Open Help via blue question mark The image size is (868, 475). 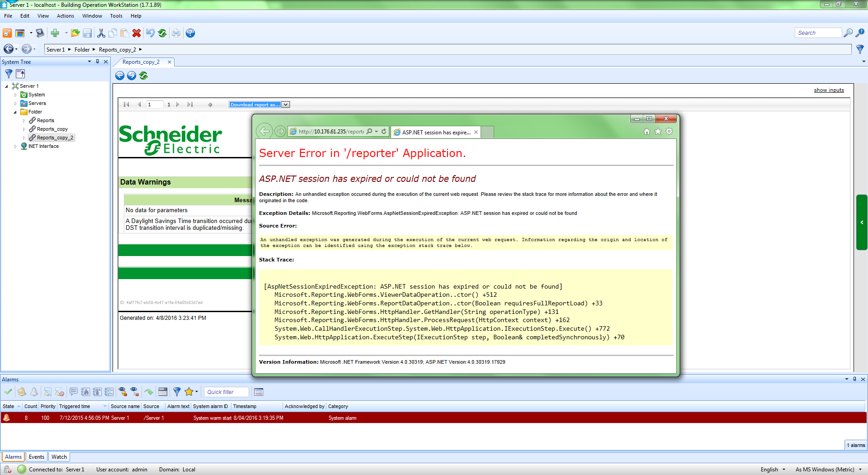pos(190,33)
